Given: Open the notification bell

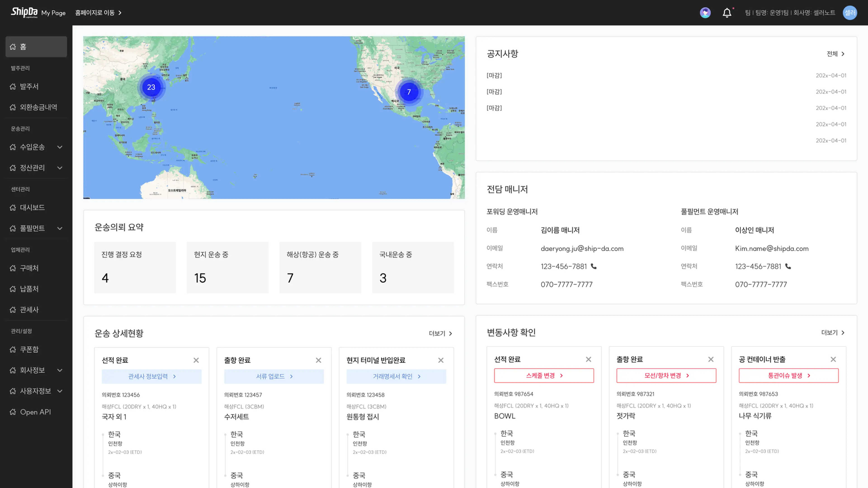Looking at the screenshot, I should (727, 13).
